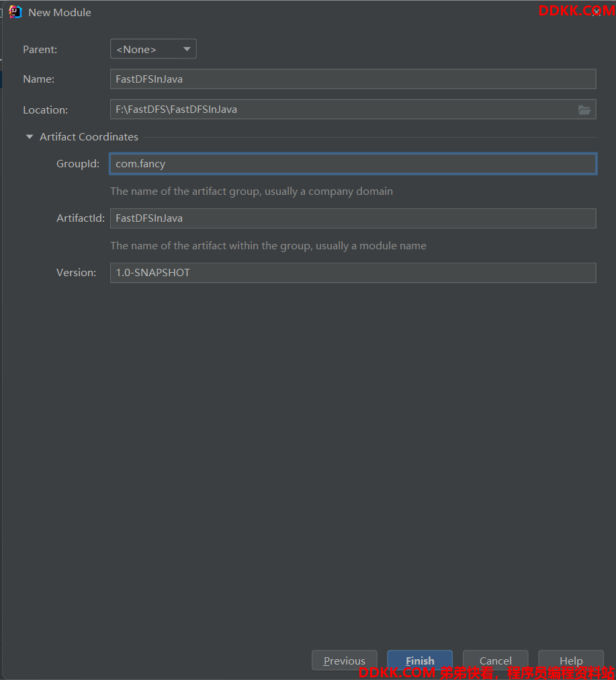616x680 pixels.
Task: Click the Artifact Coordinates heading label
Action: tap(89, 136)
